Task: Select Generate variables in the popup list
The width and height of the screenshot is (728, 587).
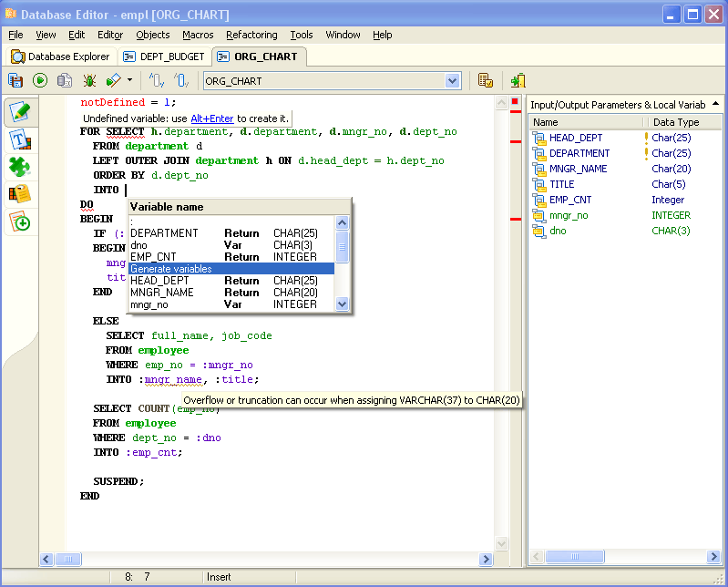Action: click(x=171, y=269)
